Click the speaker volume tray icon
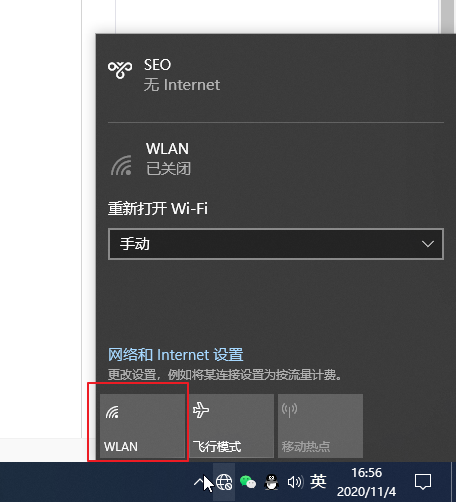 (x=295, y=482)
